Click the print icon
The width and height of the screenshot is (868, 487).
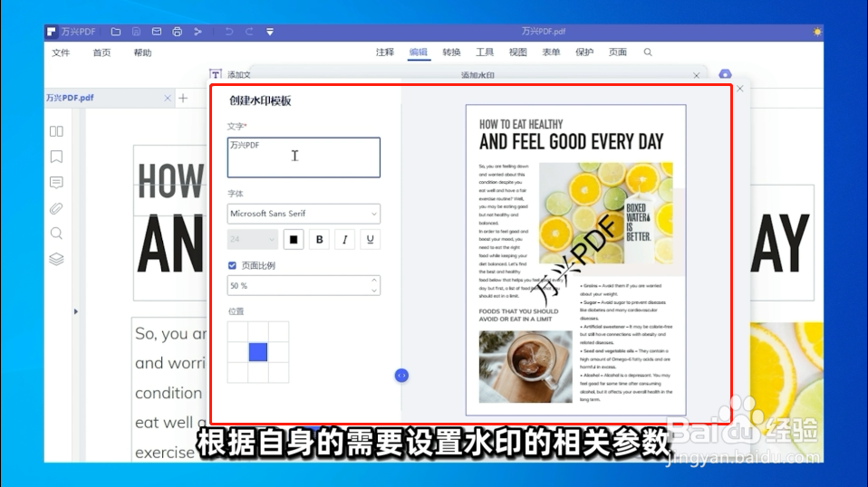(x=178, y=32)
